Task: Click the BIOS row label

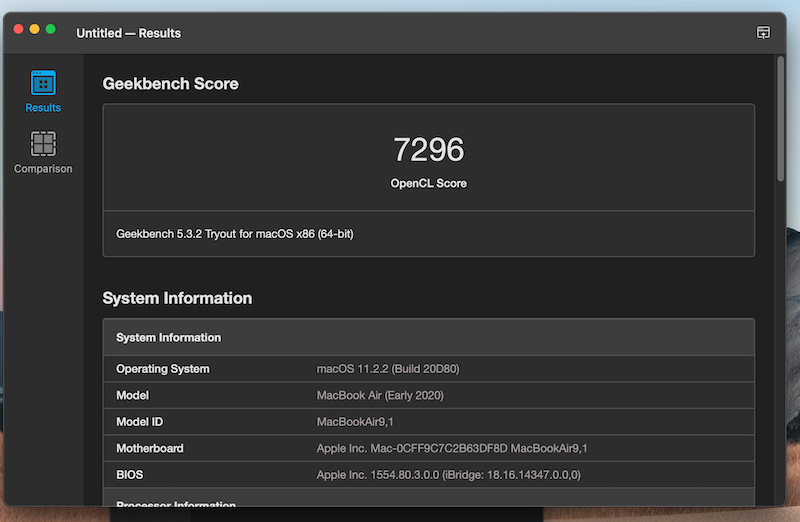Action: point(130,475)
